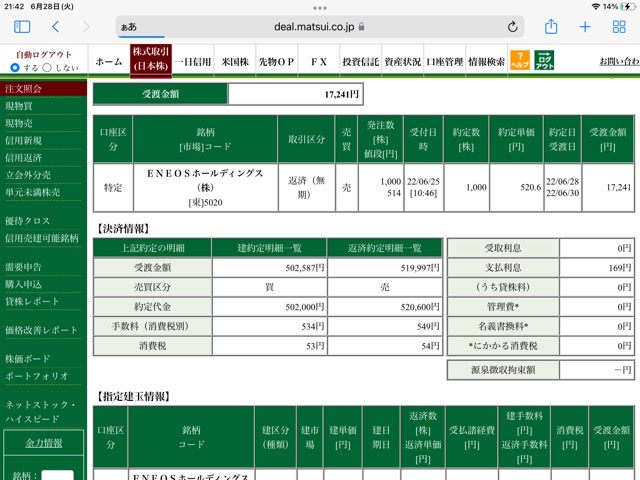This screenshot has width=640, height=480.
Task: Open the orange ヘルプ help icon
Action: point(520,60)
